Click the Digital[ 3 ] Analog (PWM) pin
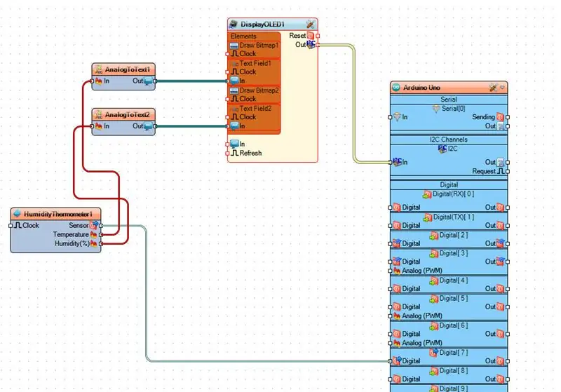561x392 pixels. (x=390, y=271)
